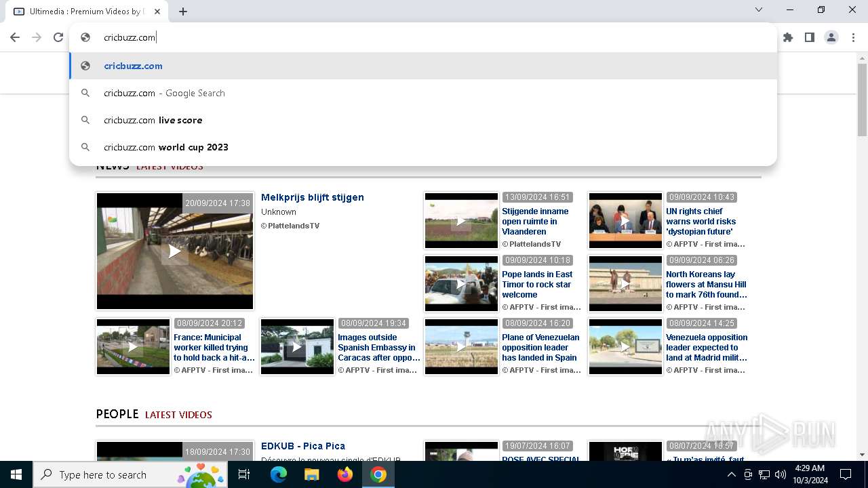Open the Chrome profile avatar

(x=831, y=37)
